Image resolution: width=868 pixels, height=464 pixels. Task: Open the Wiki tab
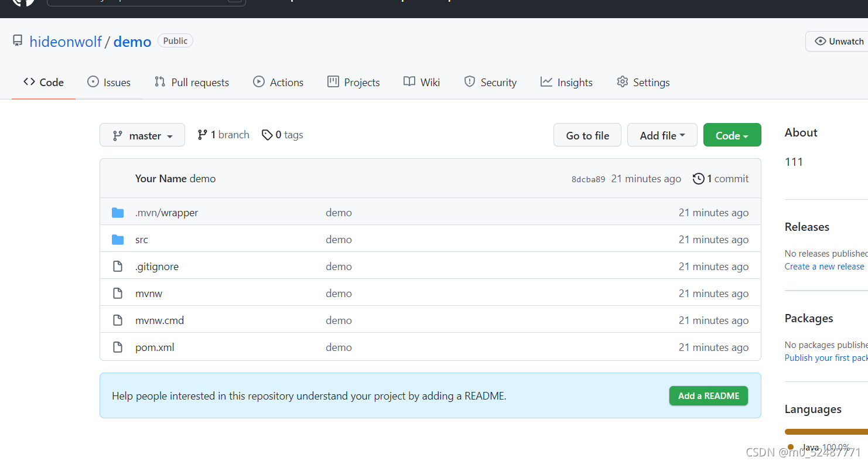(422, 83)
